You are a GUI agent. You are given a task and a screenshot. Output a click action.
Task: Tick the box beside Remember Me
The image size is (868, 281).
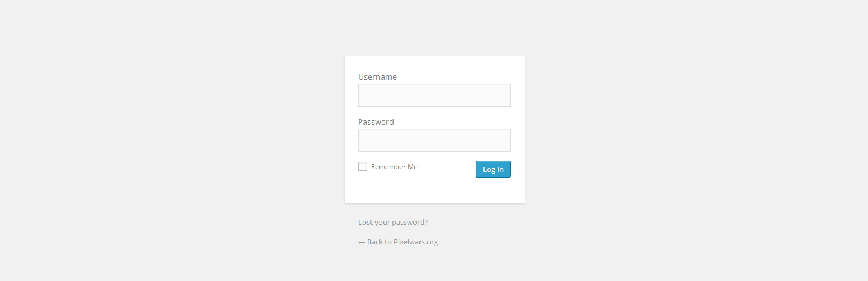coord(363,166)
